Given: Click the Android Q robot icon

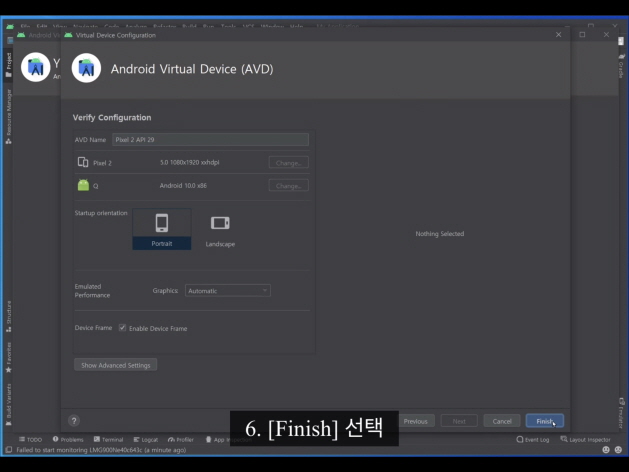Looking at the screenshot, I should tap(83, 185).
